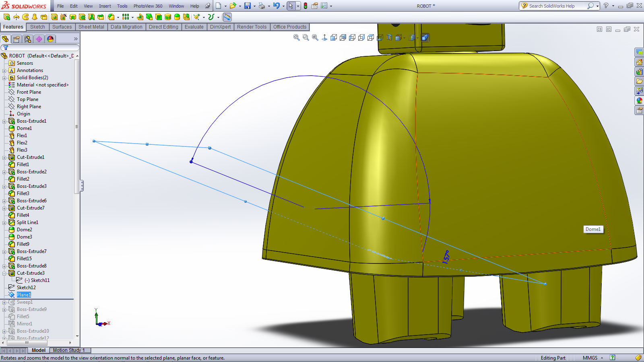Open the Custom Properties task pane icon

(x=639, y=110)
